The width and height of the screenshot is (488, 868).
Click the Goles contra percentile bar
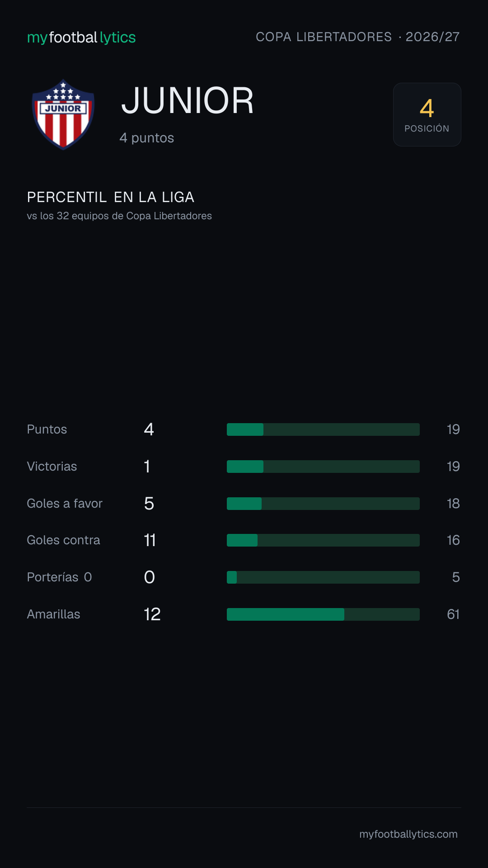tap(323, 540)
